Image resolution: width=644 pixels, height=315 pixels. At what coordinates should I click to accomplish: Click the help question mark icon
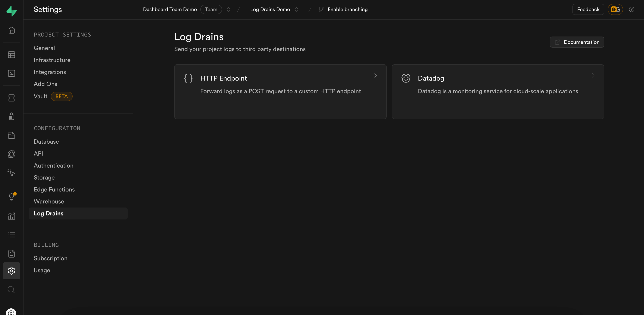[x=631, y=9]
